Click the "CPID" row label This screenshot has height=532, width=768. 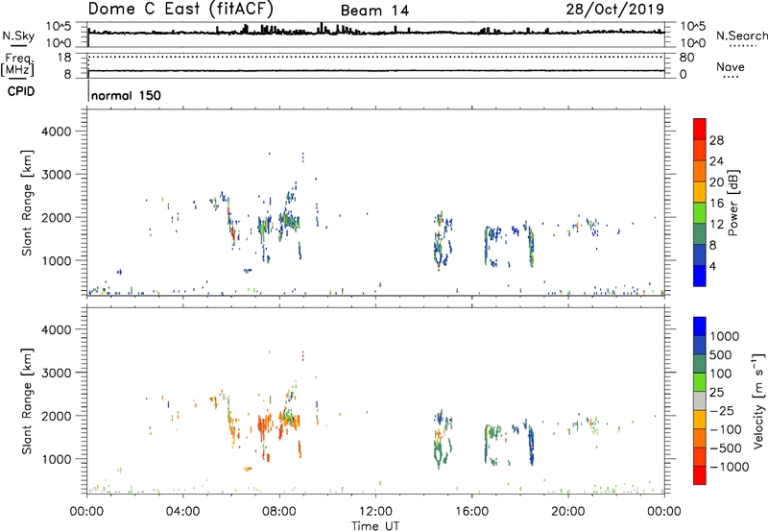tap(21, 91)
